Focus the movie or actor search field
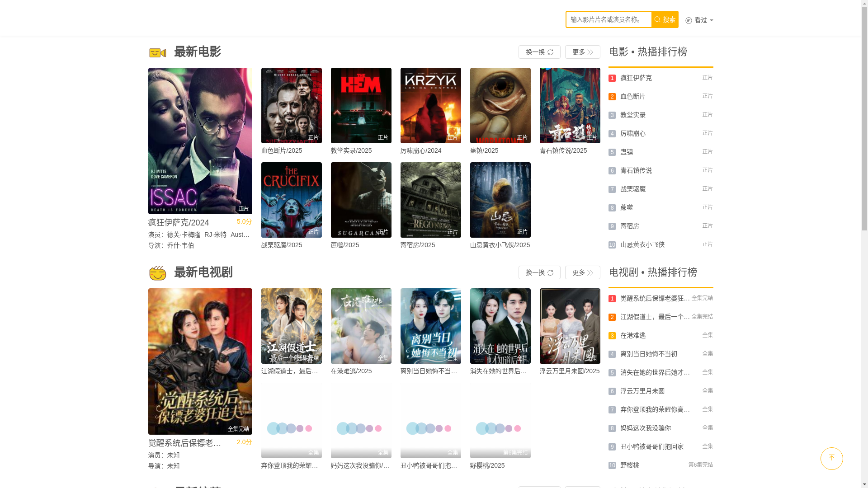Image resolution: width=868 pixels, height=488 pixels. tap(609, 19)
